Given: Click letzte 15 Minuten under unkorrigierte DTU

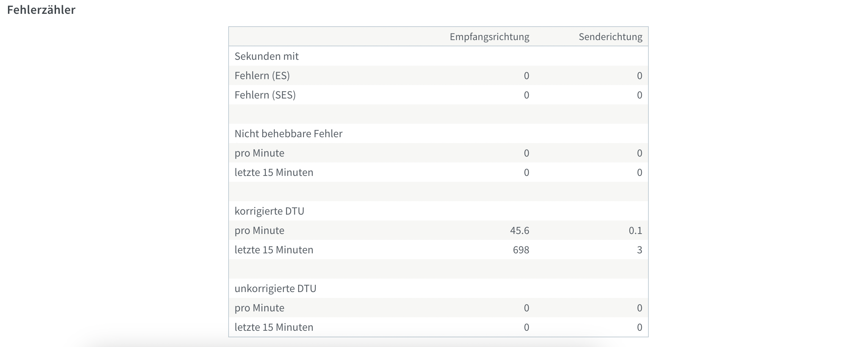Looking at the screenshot, I should (x=274, y=327).
